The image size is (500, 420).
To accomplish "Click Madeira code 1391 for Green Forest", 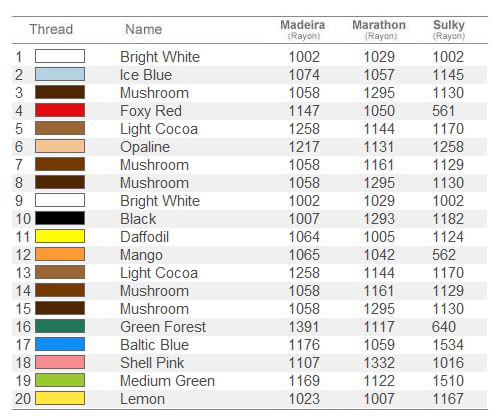I will coord(304,327).
